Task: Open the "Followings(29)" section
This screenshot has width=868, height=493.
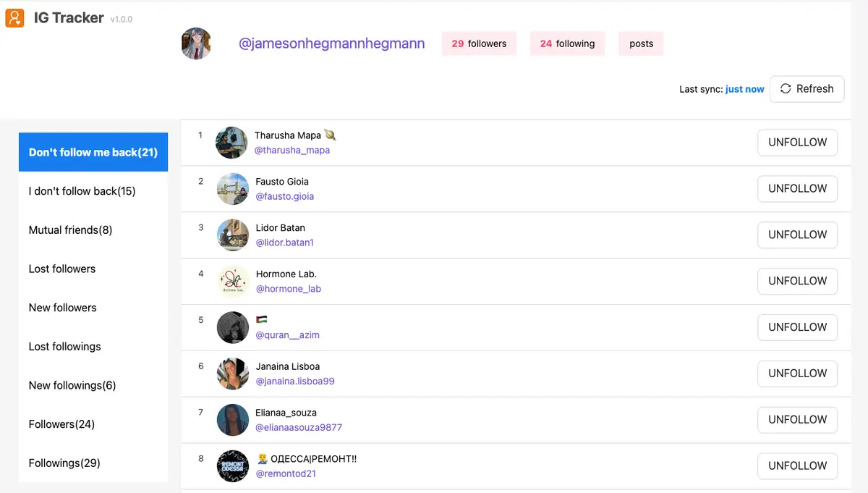Action: 64,463
